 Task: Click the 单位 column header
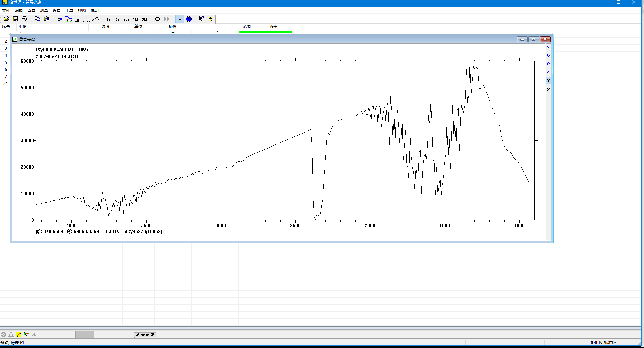point(138,27)
